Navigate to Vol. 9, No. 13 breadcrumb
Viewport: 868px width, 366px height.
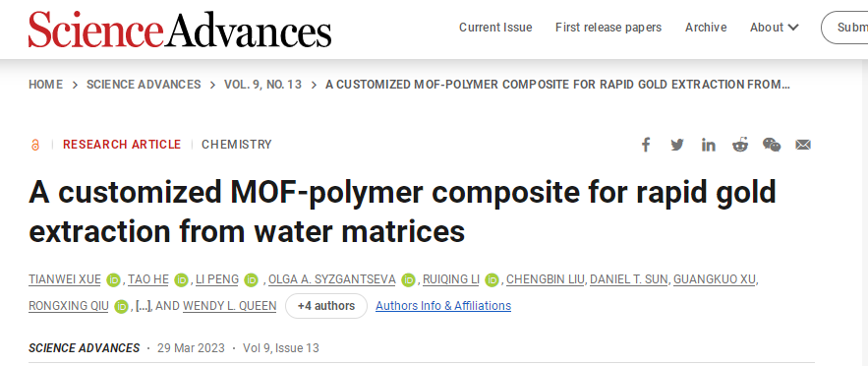click(x=262, y=85)
